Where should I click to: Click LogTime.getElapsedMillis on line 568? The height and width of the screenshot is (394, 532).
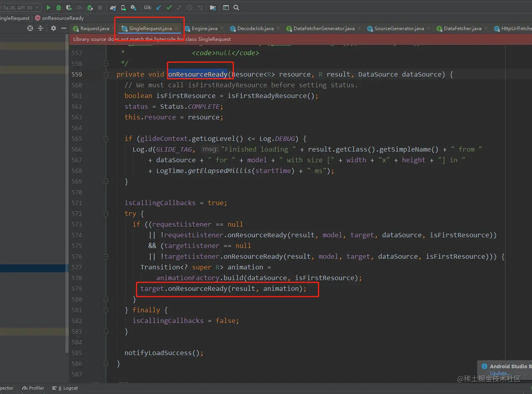click(203, 171)
